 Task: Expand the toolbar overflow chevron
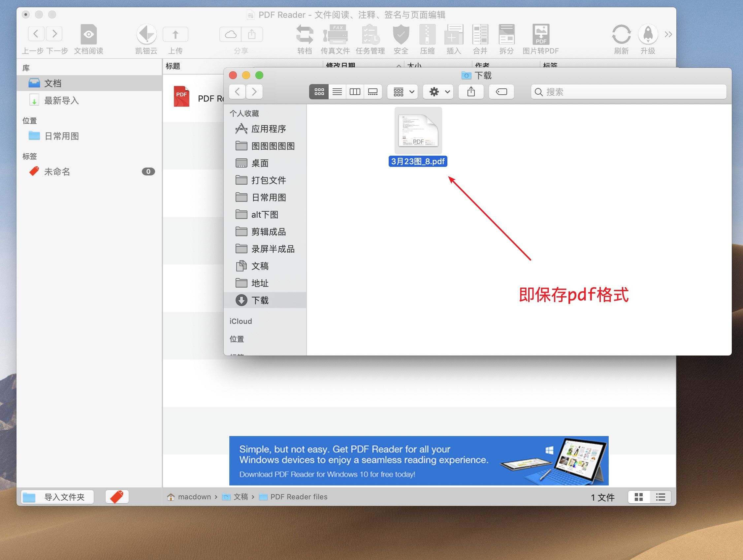[x=668, y=34]
